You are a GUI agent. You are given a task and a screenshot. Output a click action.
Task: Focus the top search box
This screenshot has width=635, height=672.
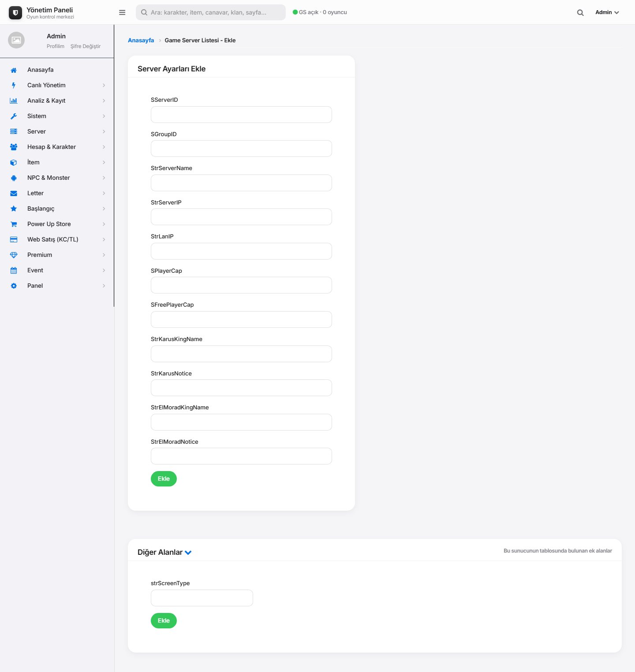tap(211, 12)
